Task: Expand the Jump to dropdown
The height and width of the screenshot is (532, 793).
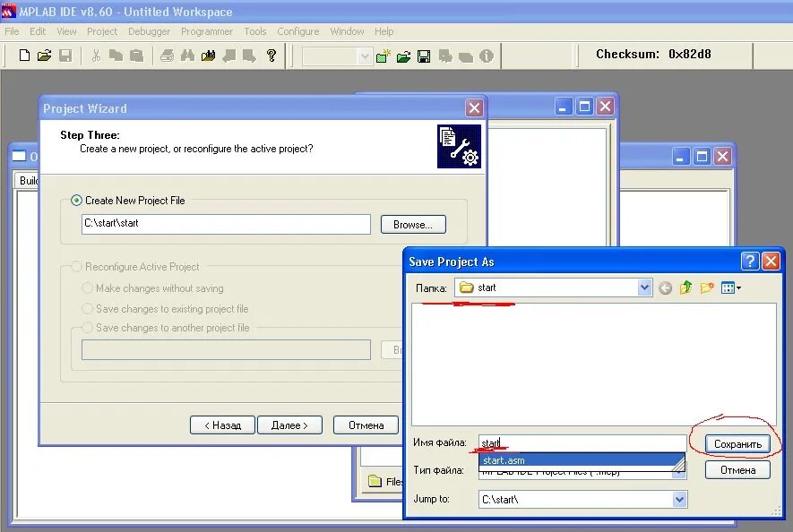Action: point(679,500)
